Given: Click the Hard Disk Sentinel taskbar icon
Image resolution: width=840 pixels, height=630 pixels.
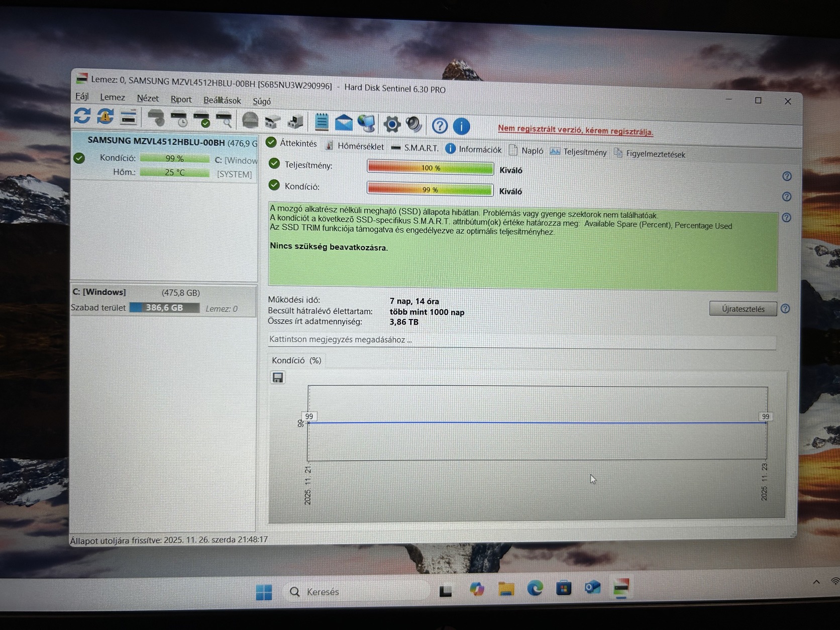Looking at the screenshot, I should (621, 587).
